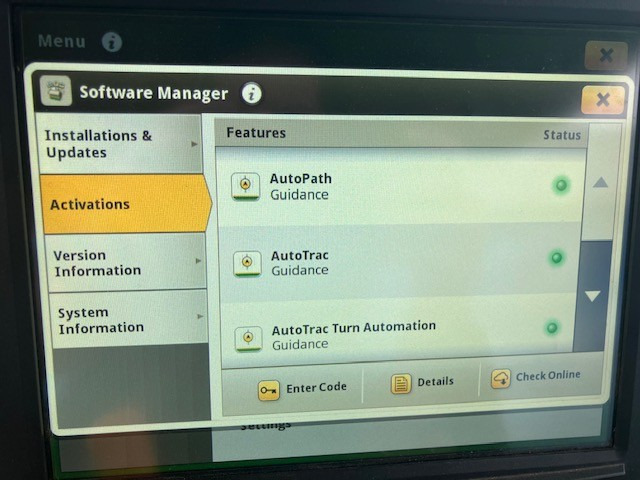Select the AutoTrac feature name
Viewport: 640px width, 480px height.
pyautogui.click(x=300, y=256)
